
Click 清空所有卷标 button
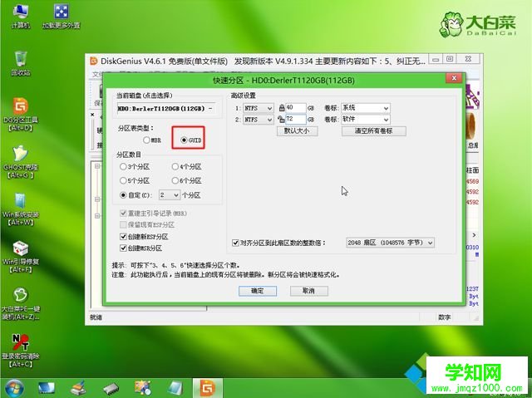coord(374,130)
